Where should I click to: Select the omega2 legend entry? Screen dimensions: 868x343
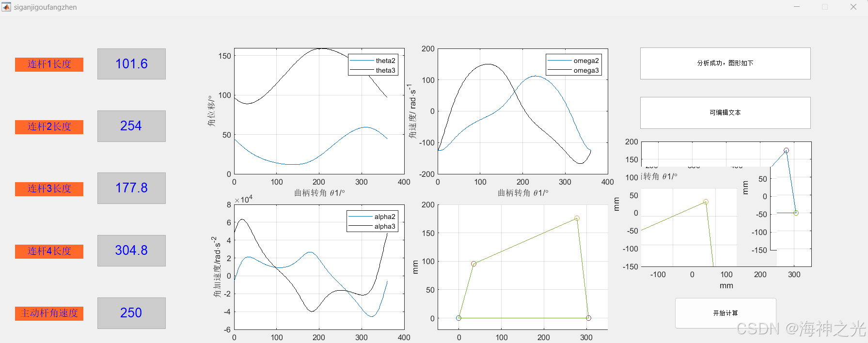pyautogui.click(x=573, y=61)
